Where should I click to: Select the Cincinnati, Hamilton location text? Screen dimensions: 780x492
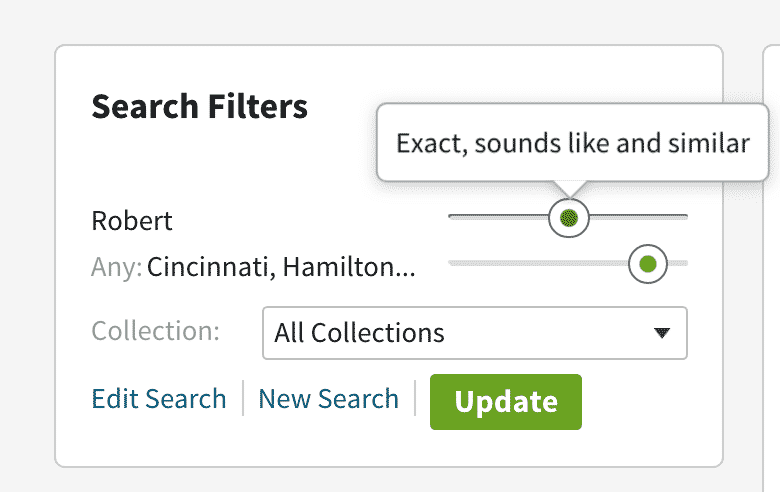pos(281,268)
